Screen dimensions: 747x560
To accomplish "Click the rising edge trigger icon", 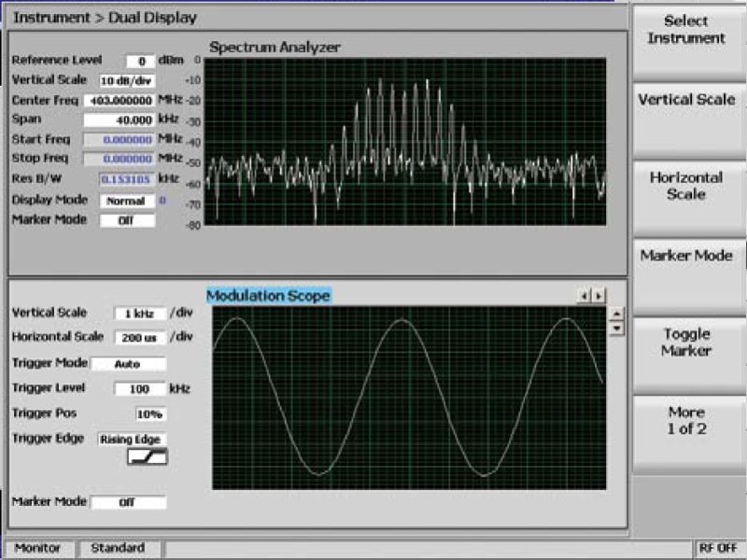I will (147, 456).
